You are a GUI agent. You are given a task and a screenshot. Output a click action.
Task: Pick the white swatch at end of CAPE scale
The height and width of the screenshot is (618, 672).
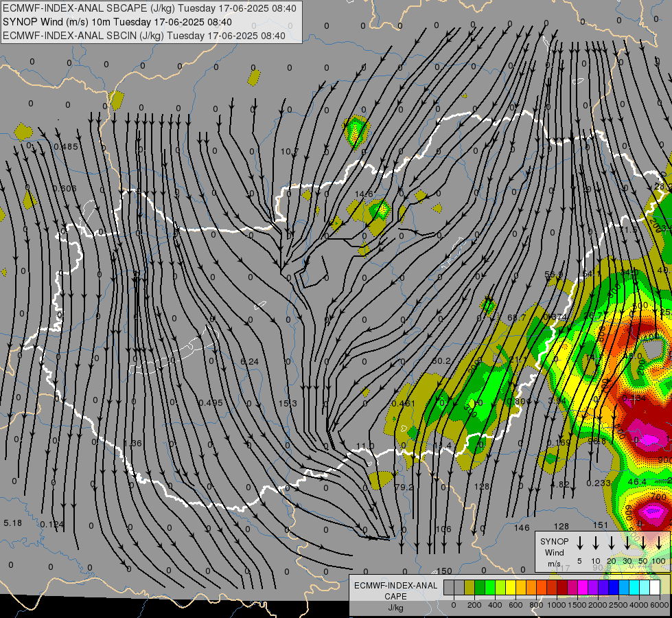[x=655, y=587]
